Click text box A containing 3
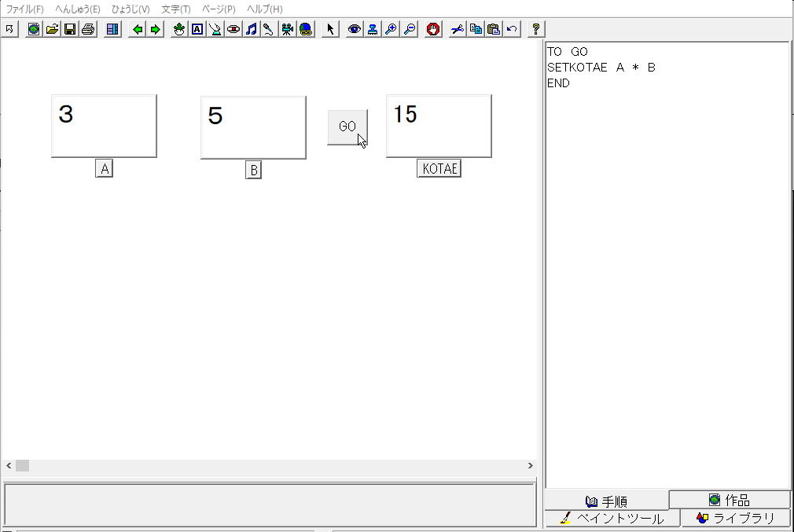The image size is (794, 532). (104, 126)
